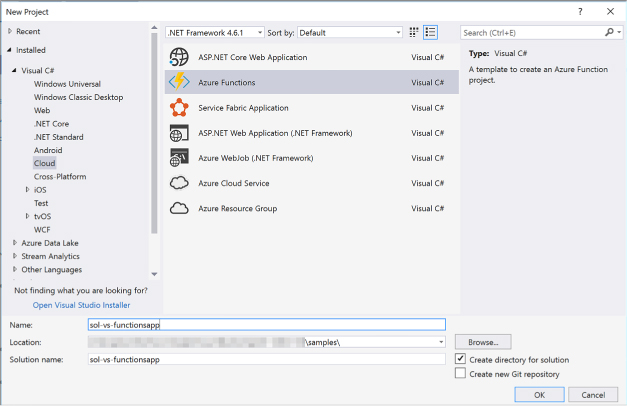The height and width of the screenshot is (406, 627).
Task: Select Windows Universal category
Action: pos(67,84)
